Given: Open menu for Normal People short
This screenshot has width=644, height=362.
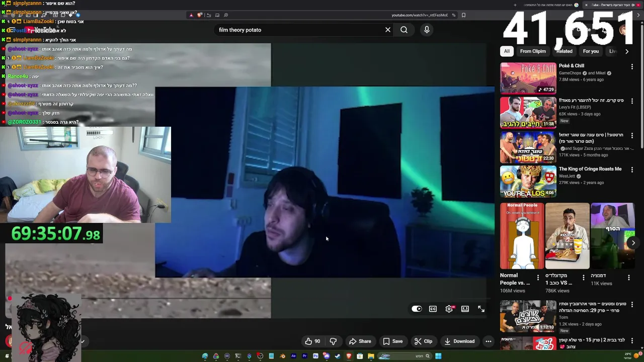Looking at the screenshot, I should click(538, 277).
